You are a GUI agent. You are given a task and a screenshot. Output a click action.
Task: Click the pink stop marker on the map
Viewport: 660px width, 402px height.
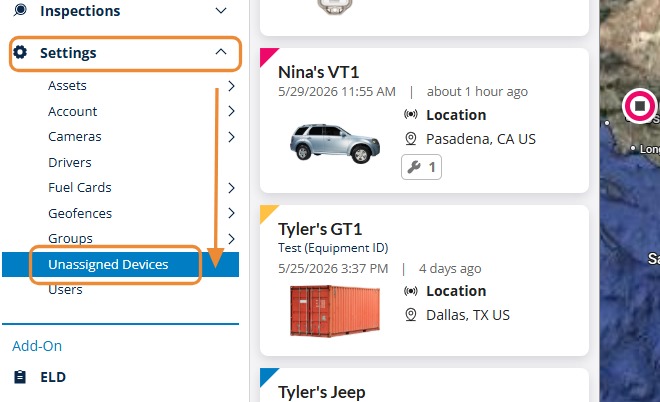click(x=639, y=106)
